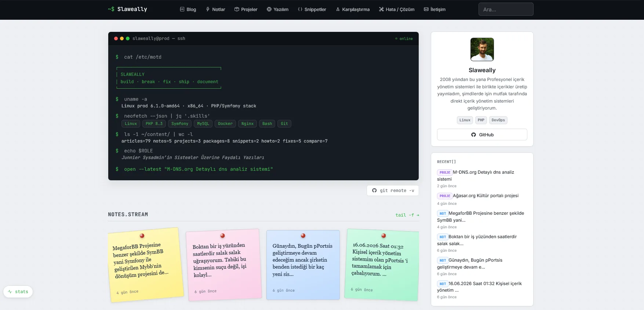Open the İletişim page
Image resolution: width=644 pixels, height=310 pixels.
click(435, 10)
